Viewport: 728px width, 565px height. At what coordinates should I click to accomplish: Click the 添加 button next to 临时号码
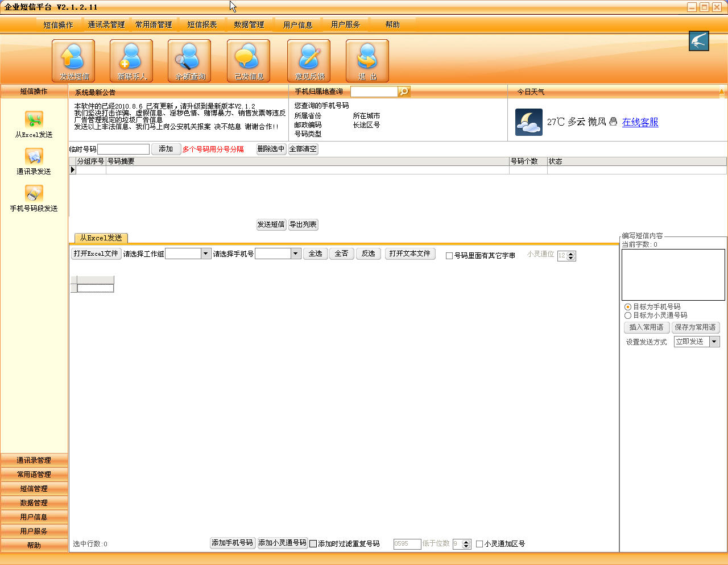(x=166, y=149)
